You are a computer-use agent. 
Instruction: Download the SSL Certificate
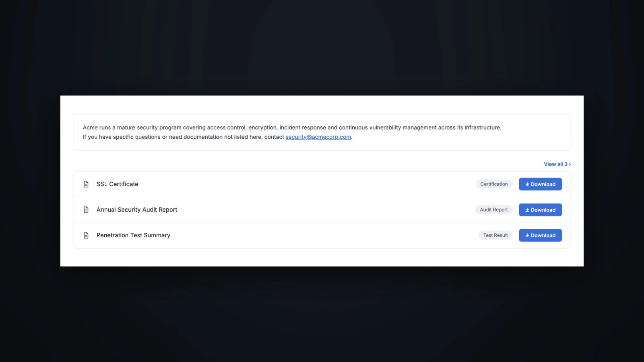(540, 184)
